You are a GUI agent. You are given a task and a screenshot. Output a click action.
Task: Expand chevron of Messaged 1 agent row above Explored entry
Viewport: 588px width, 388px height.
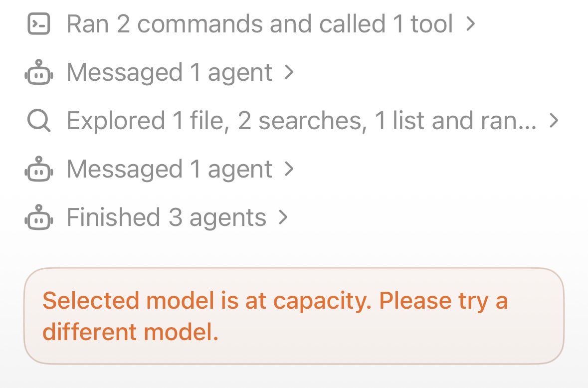(289, 72)
